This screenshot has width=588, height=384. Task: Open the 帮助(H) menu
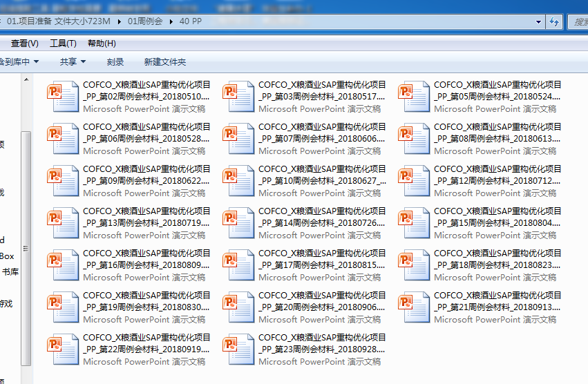click(x=102, y=44)
